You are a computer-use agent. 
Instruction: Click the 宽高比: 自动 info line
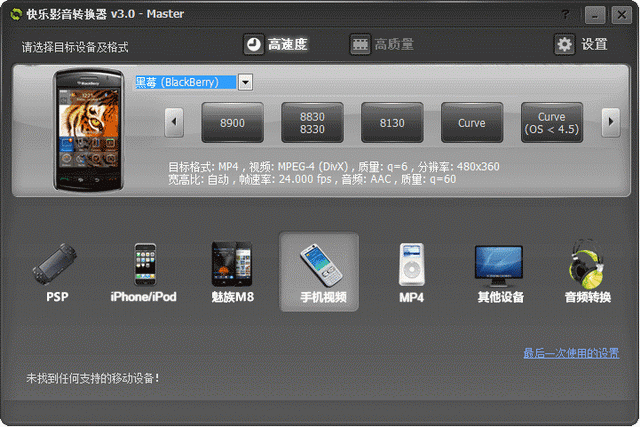[312, 179]
